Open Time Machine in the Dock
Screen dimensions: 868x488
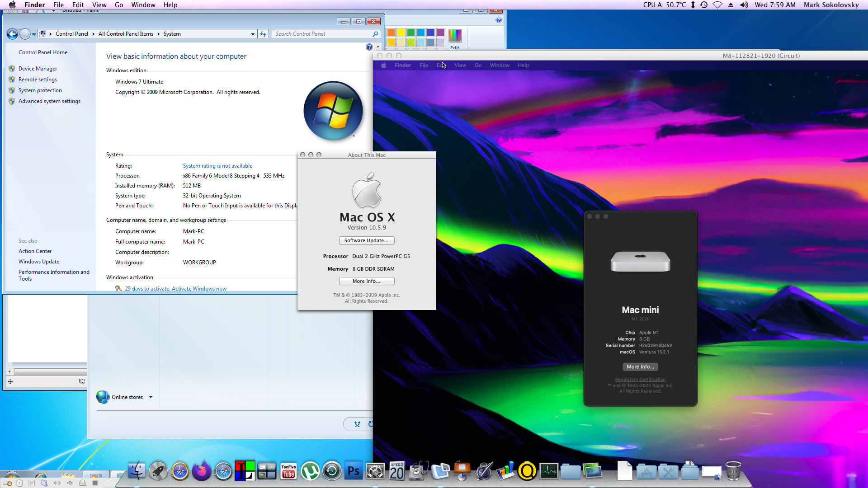coord(332,471)
